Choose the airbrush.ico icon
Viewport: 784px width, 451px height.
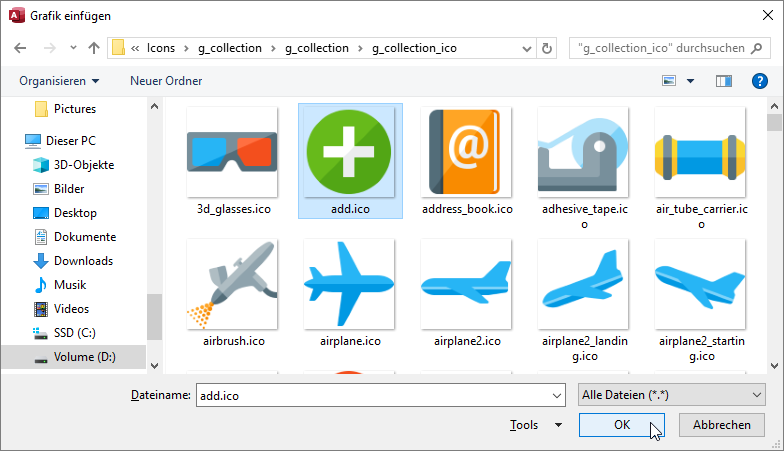(x=232, y=284)
